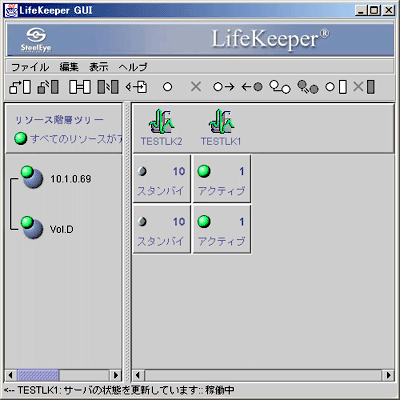Click the Delete dependency arrow icon
Image resolution: width=400 pixels, height=400 pixels.
(x=252, y=87)
